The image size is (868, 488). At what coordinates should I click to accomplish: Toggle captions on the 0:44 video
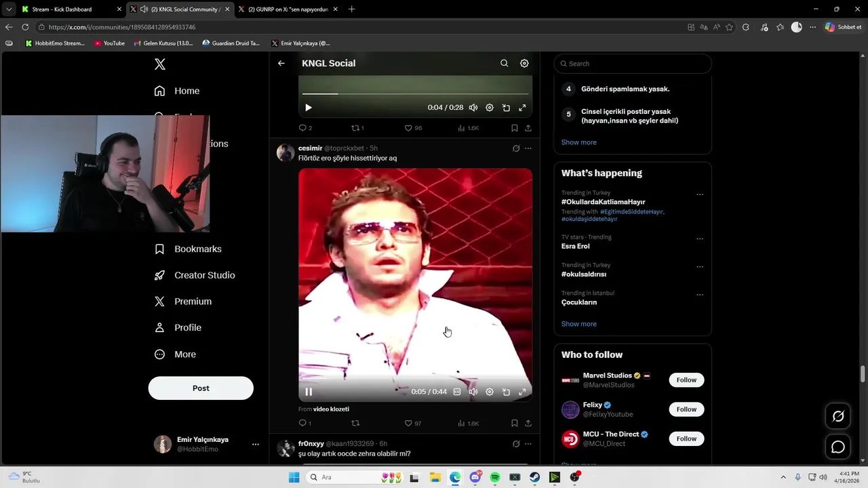click(457, 392)
